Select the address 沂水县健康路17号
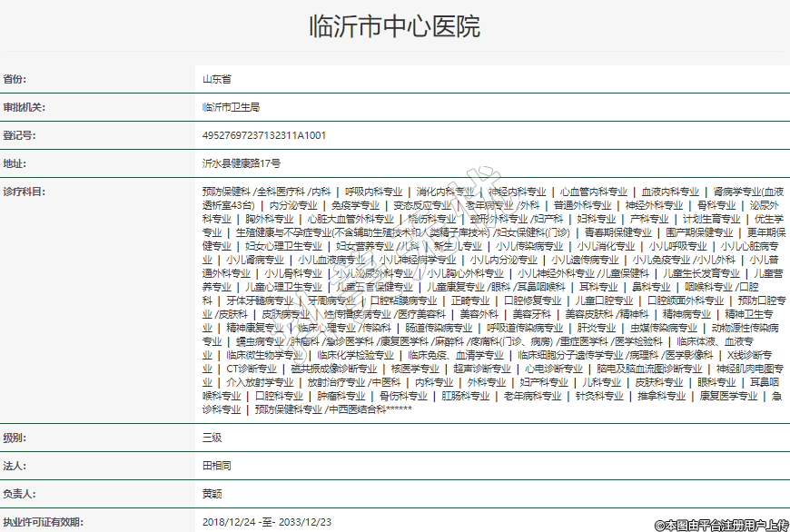The image size is (790, 532). [241, 163]
